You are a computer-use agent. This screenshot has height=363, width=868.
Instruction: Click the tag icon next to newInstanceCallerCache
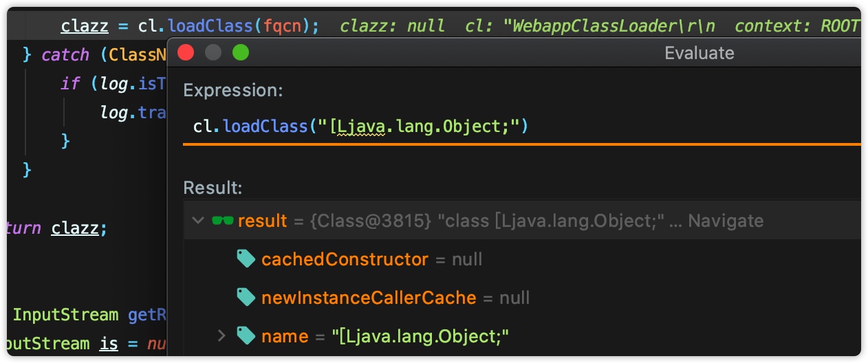(x=246, y=297)
